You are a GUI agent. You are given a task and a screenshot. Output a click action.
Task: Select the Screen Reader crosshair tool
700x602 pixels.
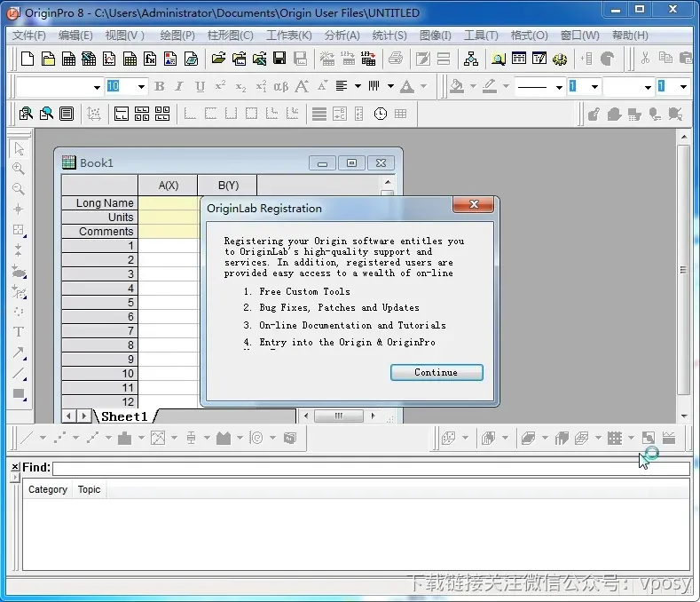[x=19, y=209]
